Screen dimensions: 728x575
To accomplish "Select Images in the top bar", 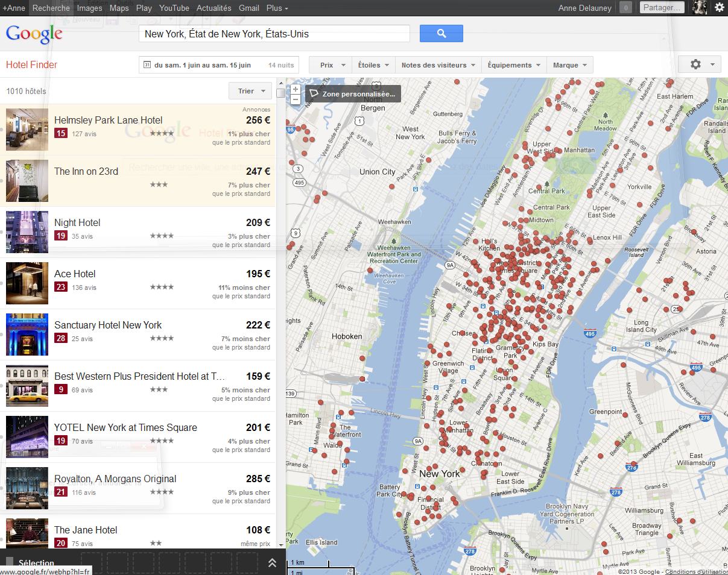I will click(x=90, y=8).
